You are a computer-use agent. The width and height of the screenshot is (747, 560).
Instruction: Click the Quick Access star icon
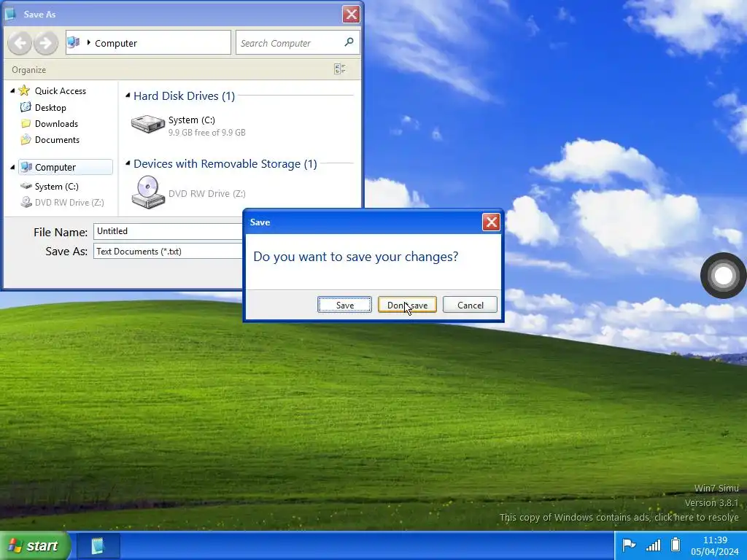24,90
